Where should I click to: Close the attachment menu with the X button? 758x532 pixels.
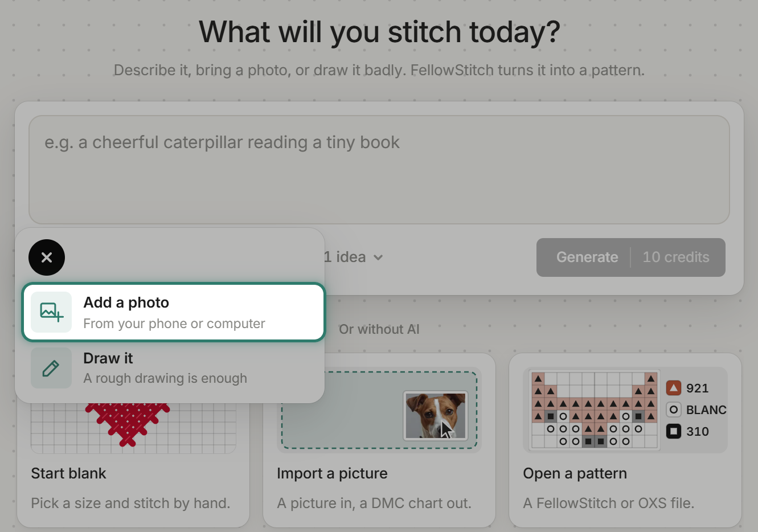point(47,257)
